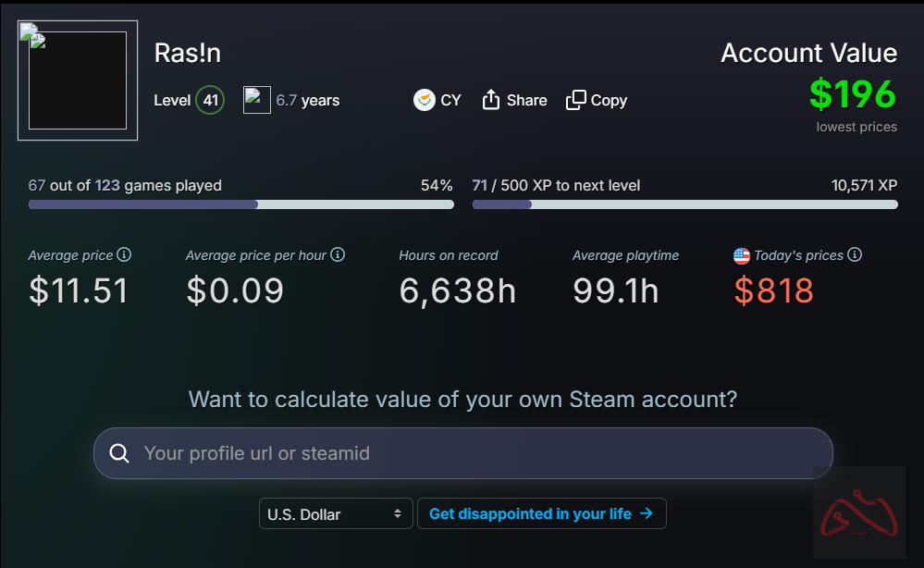Click the Cyprus flag beside CY
This screenshot has width=924, height=568.
(424, 99)
